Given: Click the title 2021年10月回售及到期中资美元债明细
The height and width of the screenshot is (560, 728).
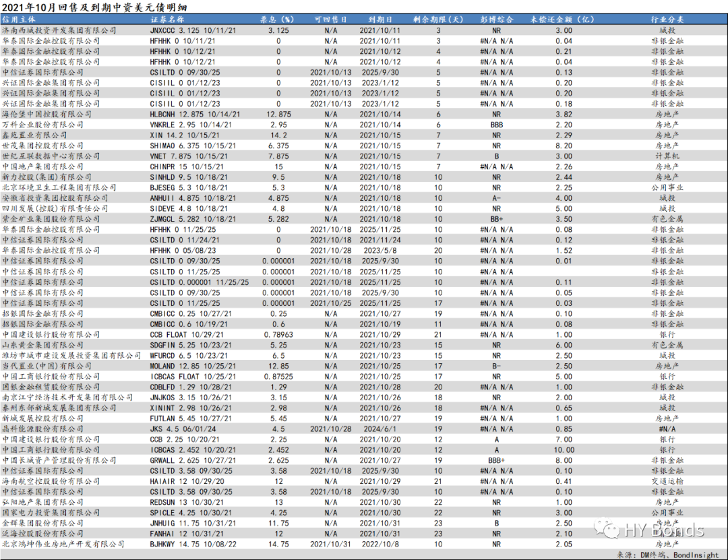Looking at the screenshot, I should click(94, 7).
